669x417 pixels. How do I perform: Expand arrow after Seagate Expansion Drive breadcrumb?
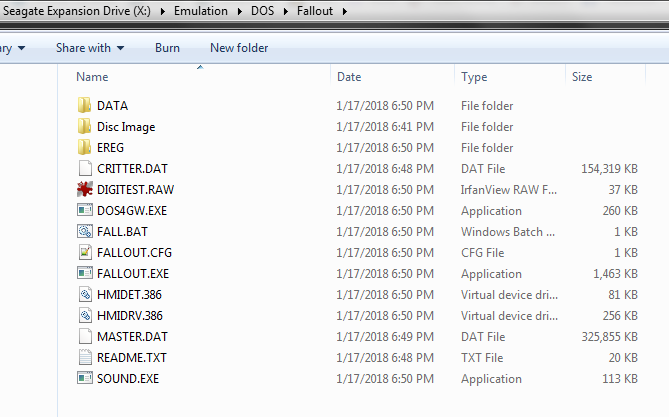coord(163,11)
